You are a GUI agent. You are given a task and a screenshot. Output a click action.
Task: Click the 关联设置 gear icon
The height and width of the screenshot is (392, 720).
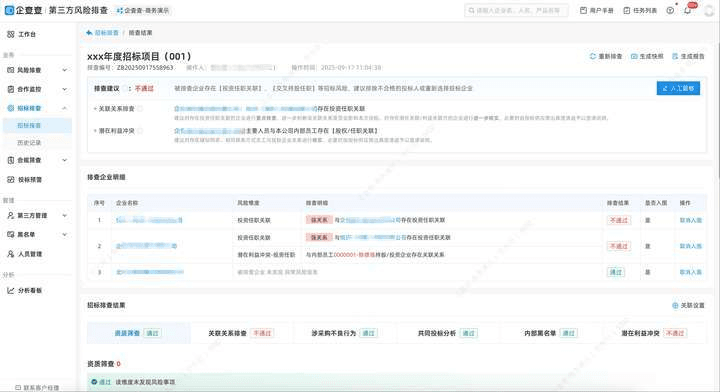(675, 305)
